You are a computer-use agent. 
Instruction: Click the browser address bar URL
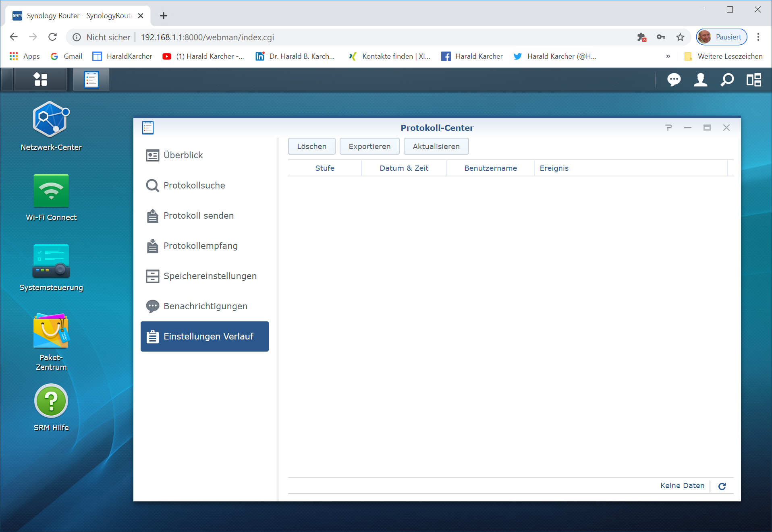(x=207, y=37)
